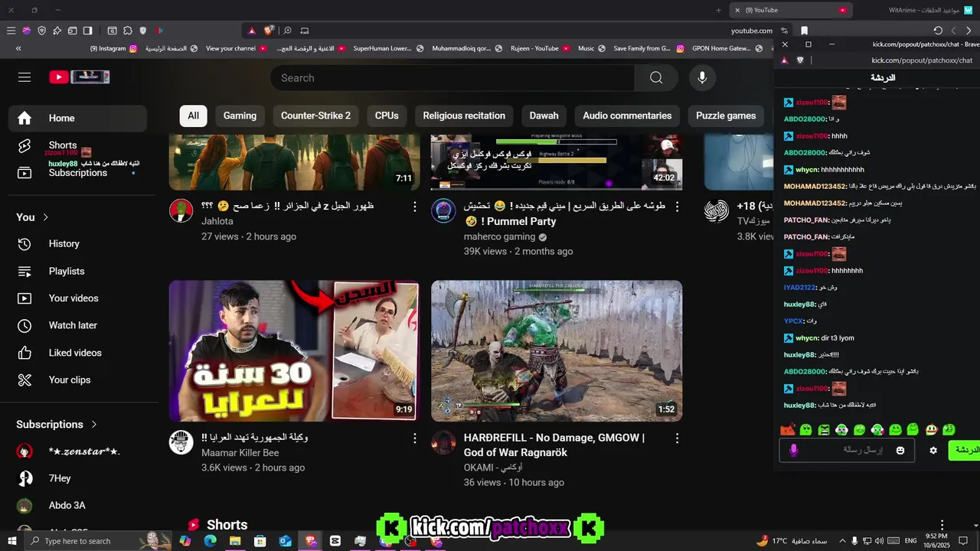980x551 pixels.
Task: Select Puzzle games filter chip
Action: pos(726,116)
